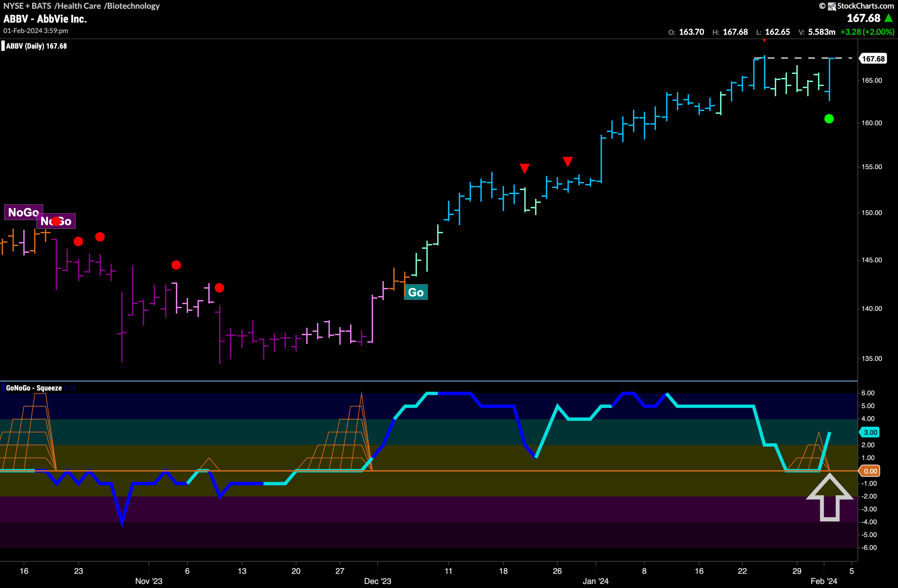The width and height of the screenshot is (898, 588).
Task: Click the 155.00 price axis label
Action: point(872,167)
